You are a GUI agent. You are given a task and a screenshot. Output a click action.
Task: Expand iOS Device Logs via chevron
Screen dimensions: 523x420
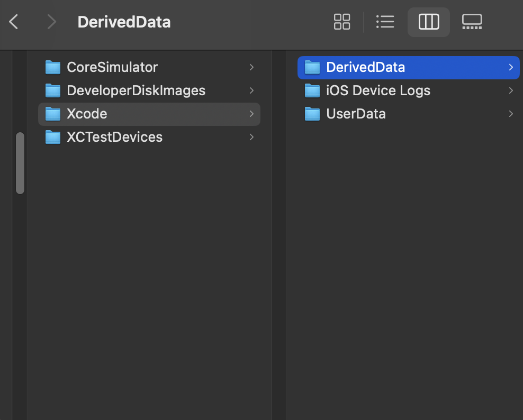tap(511, 90)
